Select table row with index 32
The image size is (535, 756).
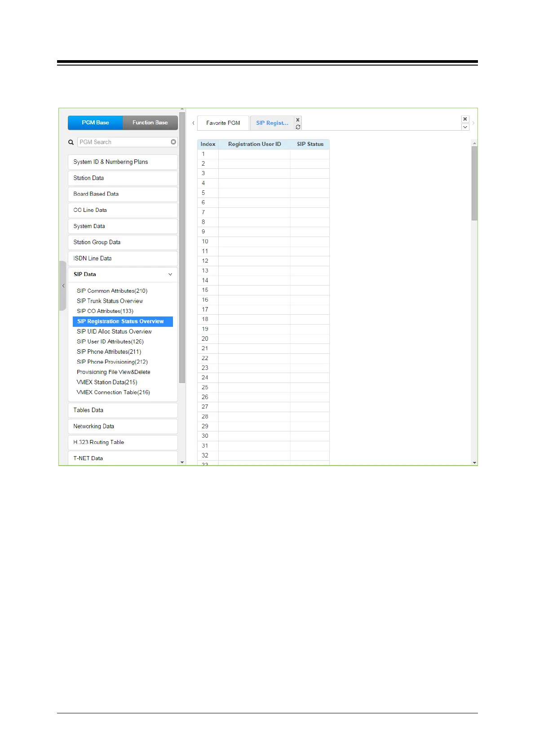263,456
